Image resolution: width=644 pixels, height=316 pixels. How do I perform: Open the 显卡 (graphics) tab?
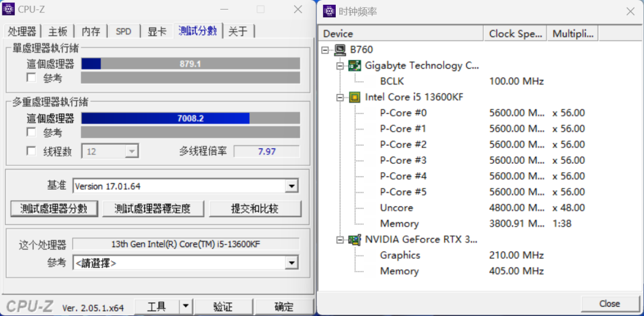click(157, 32)
